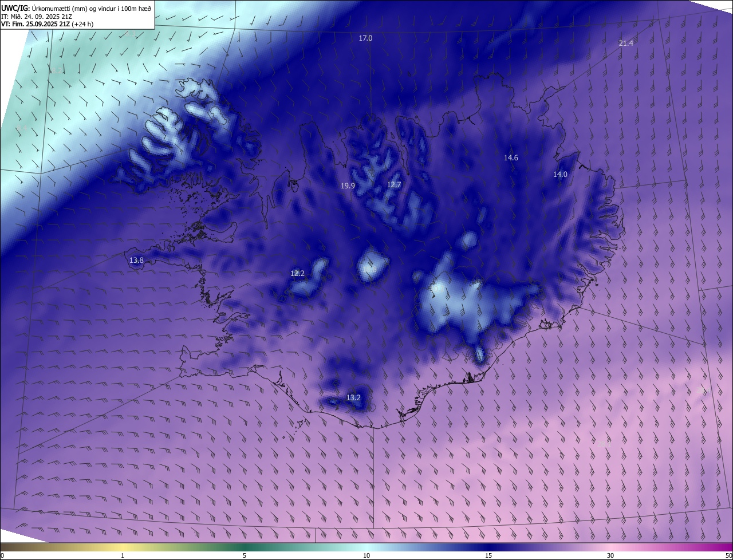Screen dimensions: 733x560
Task: Click the color scale label 5
Action: click(245, 556)
